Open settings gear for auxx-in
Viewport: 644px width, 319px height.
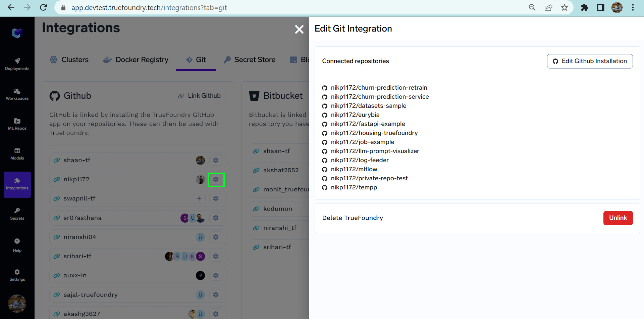pyautogui.click(x=216, y=275)
